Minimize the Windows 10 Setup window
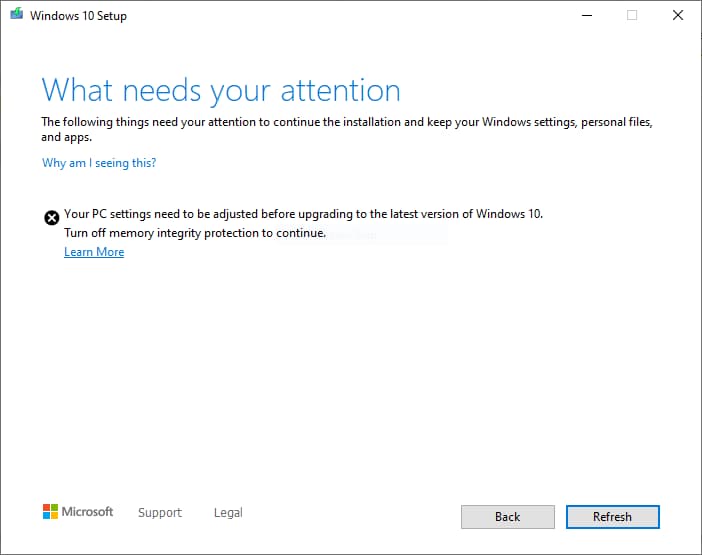Image resolution: width=702 pixels, height=555 pixels. click(x=587, y=15)
